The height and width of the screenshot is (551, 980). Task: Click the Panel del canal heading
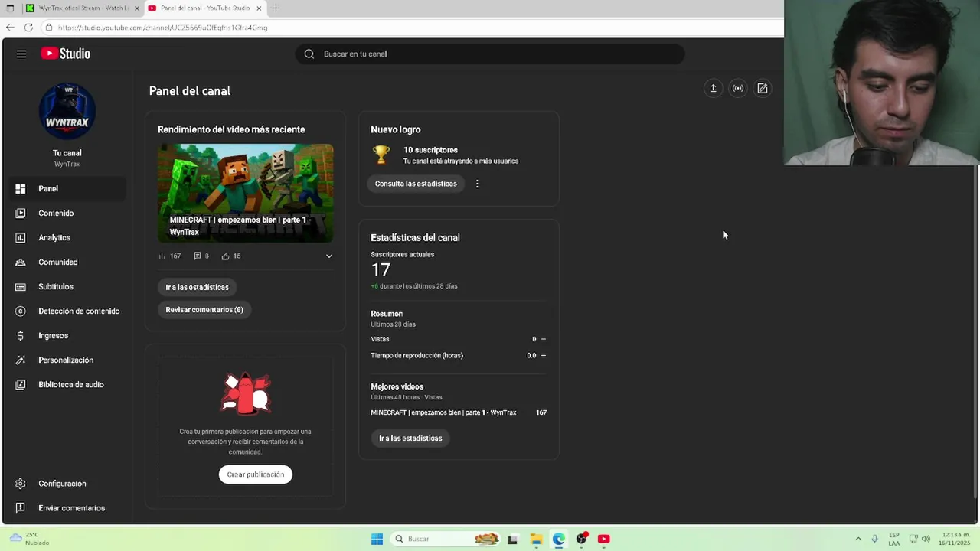pyautogui.click(x=190, y=91)
